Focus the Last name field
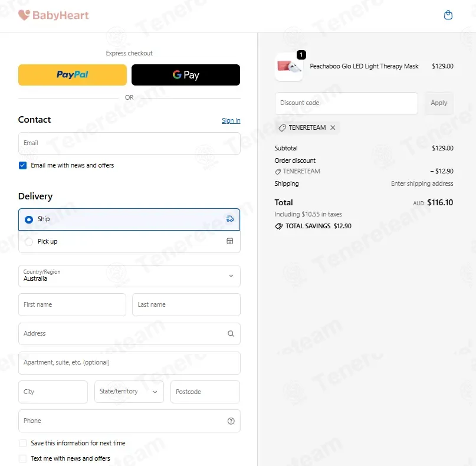This screenshot has width=476, height=466. point(186,304)
